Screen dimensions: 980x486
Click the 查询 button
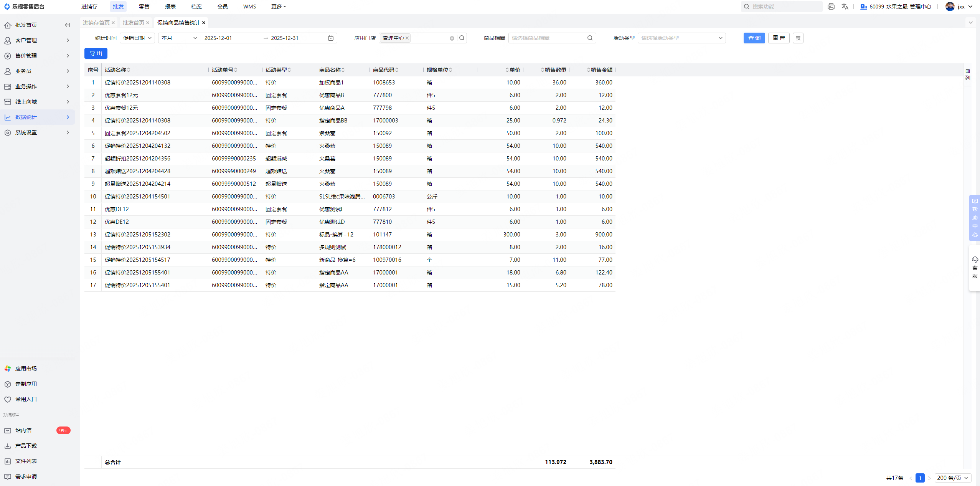coord(754,38)
